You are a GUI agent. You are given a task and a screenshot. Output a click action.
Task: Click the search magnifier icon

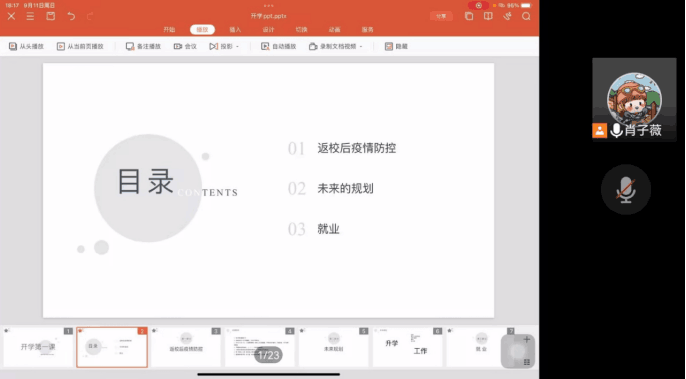pos(526,16)
